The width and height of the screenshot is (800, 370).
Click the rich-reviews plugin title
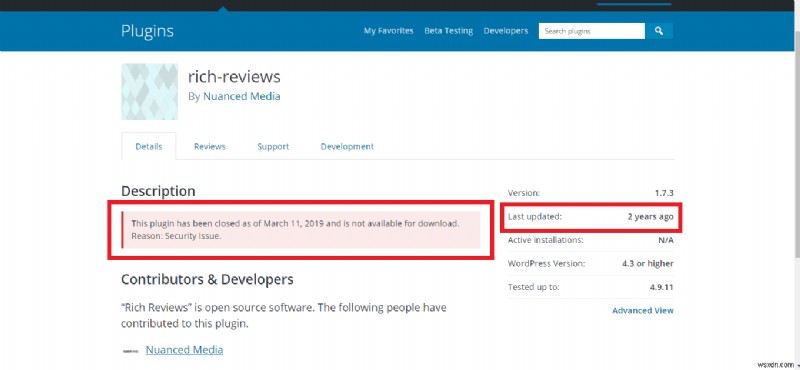(x=234, y=77)
